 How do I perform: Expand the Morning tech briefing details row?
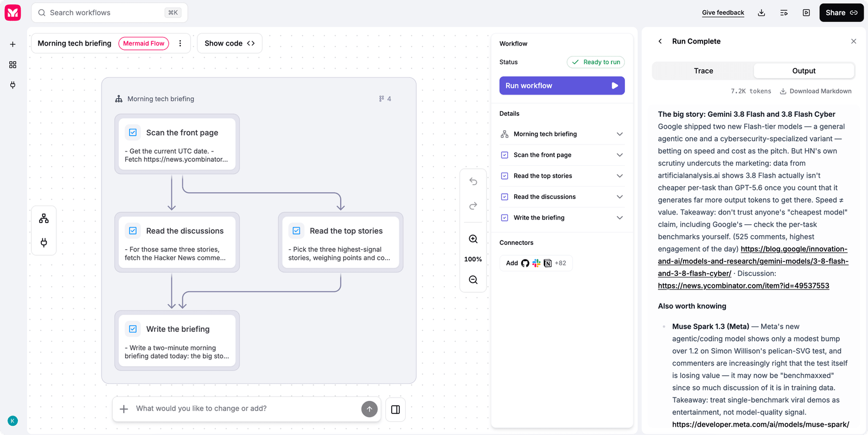[562, 134]
